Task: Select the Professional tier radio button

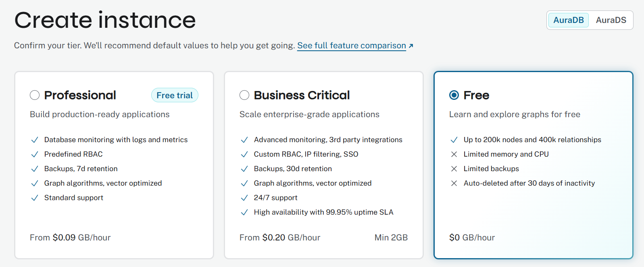Action: [35, 95]
